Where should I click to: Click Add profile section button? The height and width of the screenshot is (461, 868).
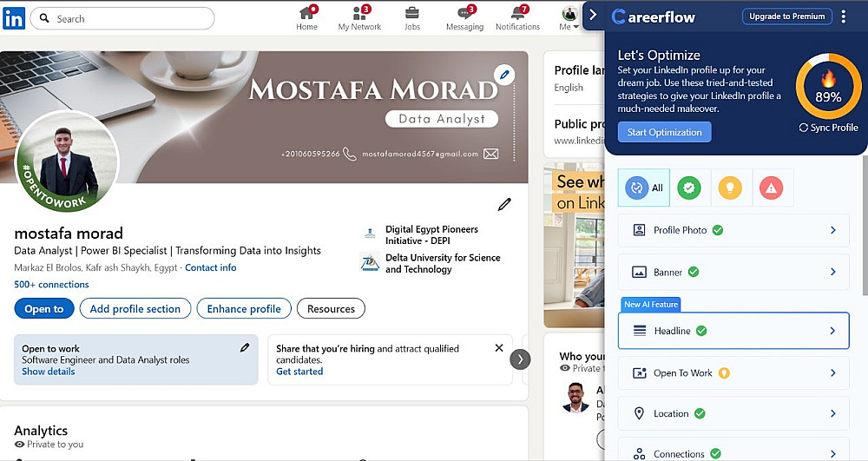135,309
